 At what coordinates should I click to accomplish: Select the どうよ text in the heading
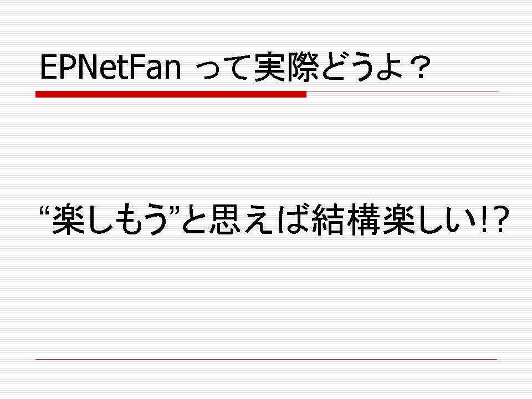pyautogui.click(x=362, y=67)
